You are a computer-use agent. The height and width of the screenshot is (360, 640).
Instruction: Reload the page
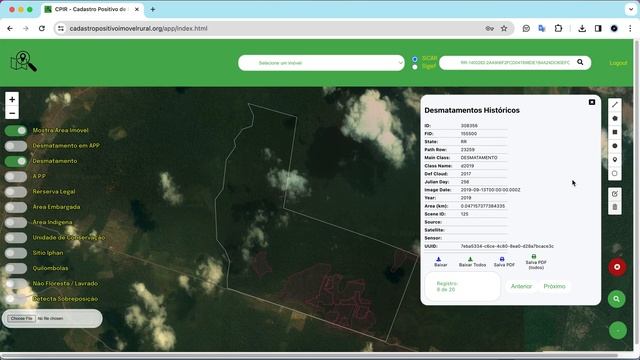42,29
